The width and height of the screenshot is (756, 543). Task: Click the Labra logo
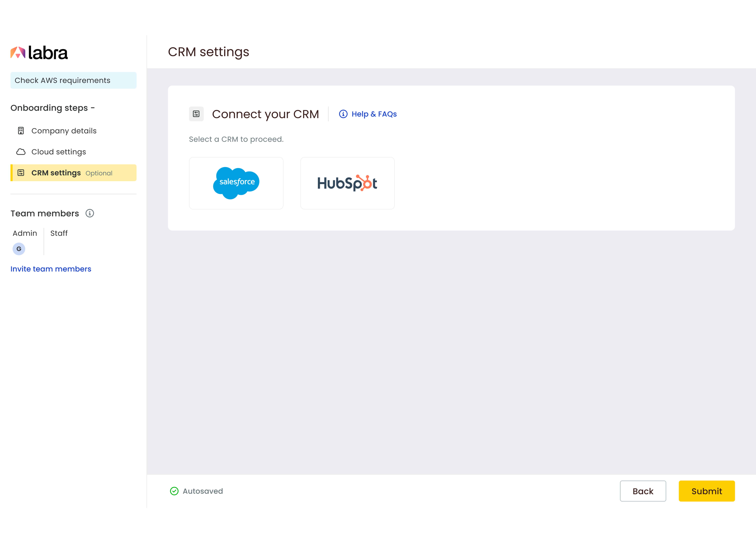tap(39, 53)
